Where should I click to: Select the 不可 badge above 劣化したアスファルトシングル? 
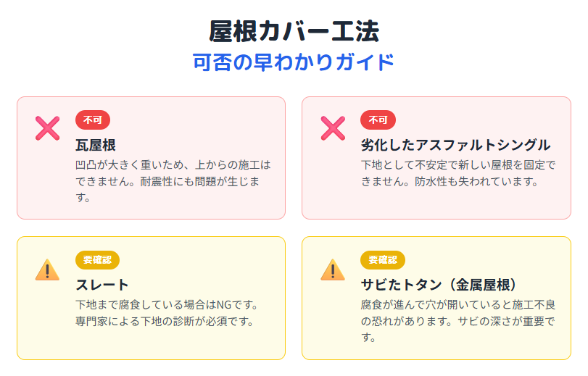[x=378, y=120]
